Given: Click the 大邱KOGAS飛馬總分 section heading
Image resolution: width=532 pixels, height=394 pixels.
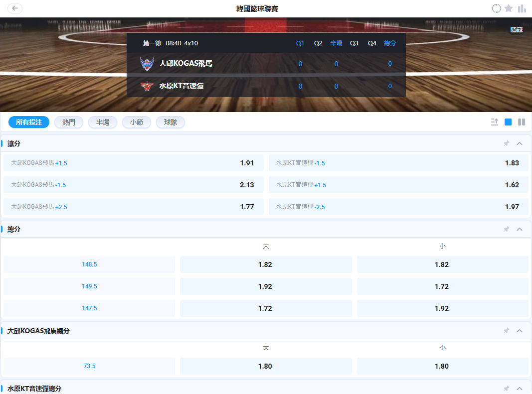Looking at the screenshot, I should point(38,331).
